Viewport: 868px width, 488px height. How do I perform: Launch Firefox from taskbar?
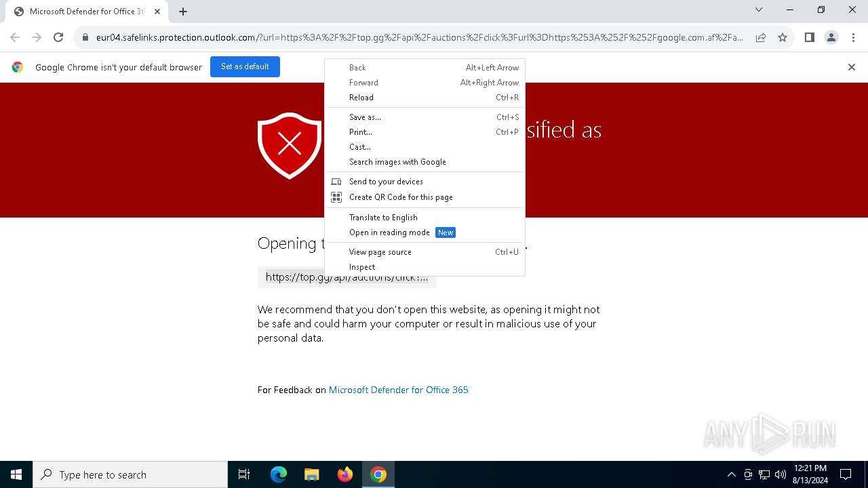344,474
